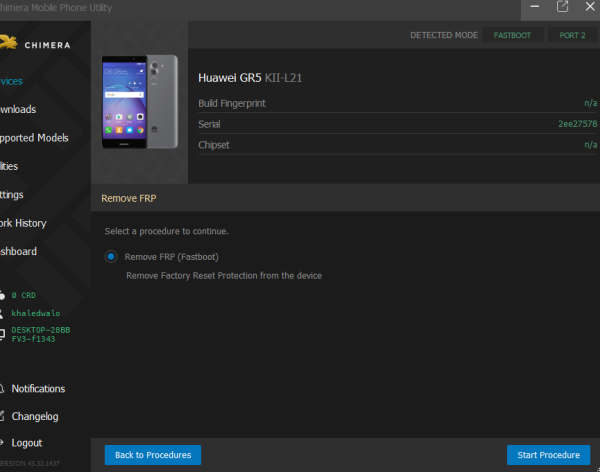Open Supported Models in sidebar

(34, 138)
